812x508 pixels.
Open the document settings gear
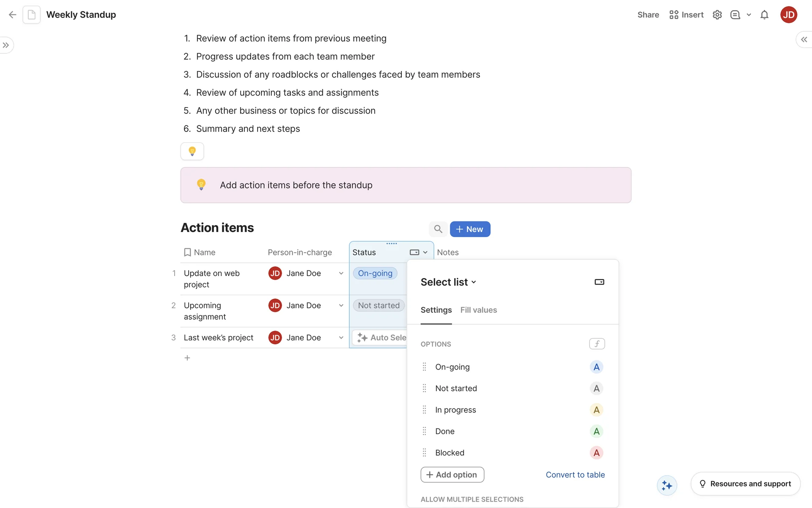(x=717, y=15)
